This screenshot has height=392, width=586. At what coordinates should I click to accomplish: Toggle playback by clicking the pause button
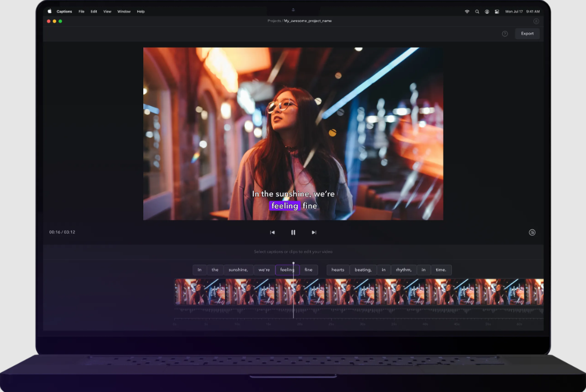point(293,232)
